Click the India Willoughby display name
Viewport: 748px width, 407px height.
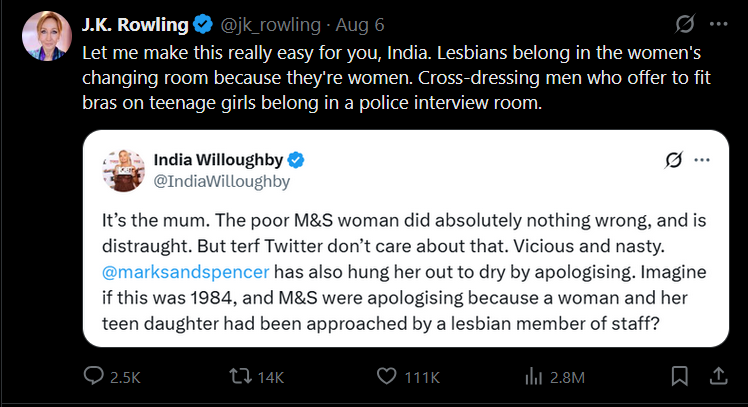[x=218, y=160]
